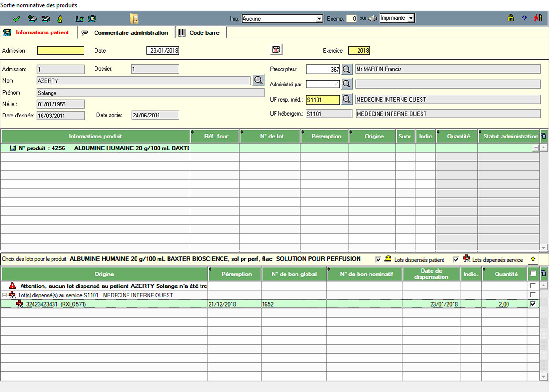Click the green checkmark validate icon
Viewport: 549px width, 392px height.
click(16, 19)
